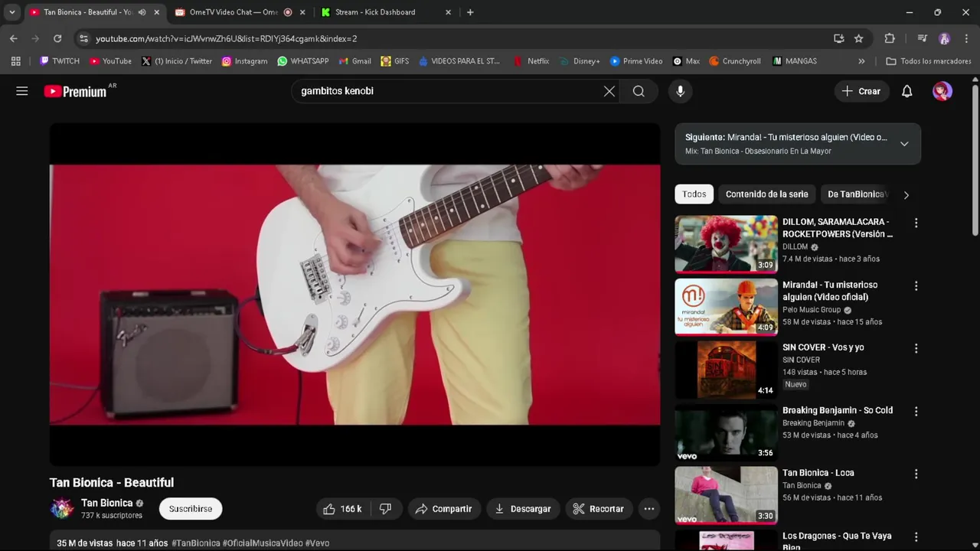Open YouTube notifications bell

point(906,91)
